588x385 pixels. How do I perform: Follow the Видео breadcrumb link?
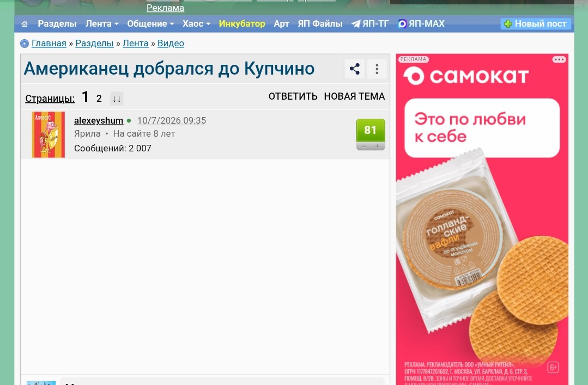[171, 43]
